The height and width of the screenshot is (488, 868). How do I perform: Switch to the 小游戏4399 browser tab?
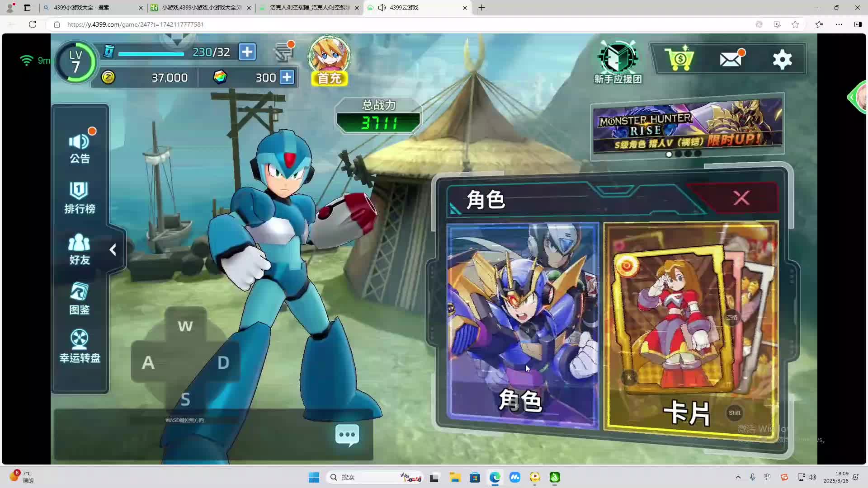201,8
